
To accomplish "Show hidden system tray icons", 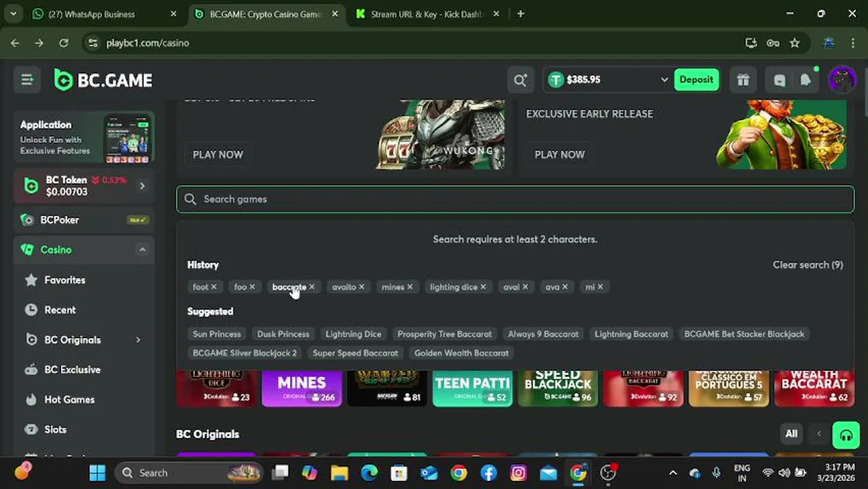I will click(x=673, y=473).
